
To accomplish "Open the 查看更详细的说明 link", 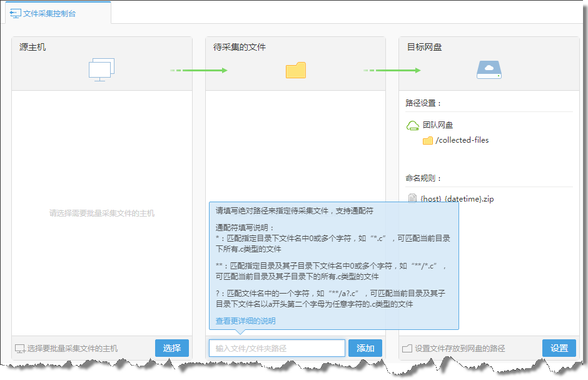I will click(x=245, y=321).
